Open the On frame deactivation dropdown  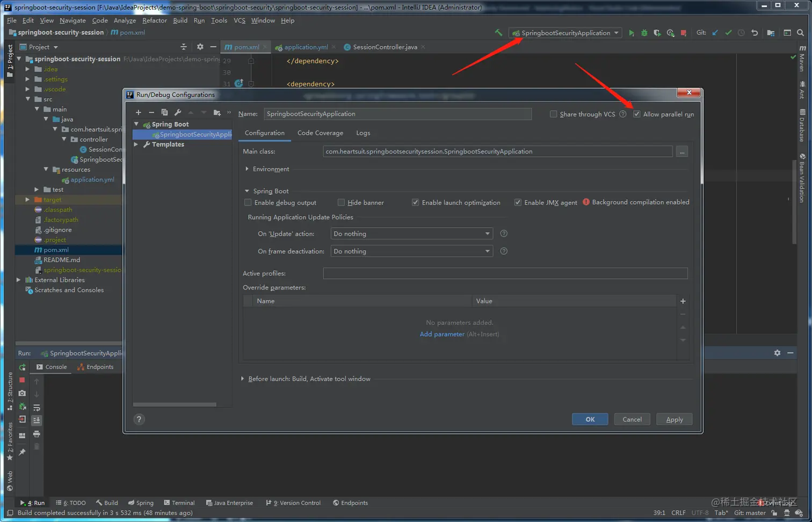click(x=411, y=251)
